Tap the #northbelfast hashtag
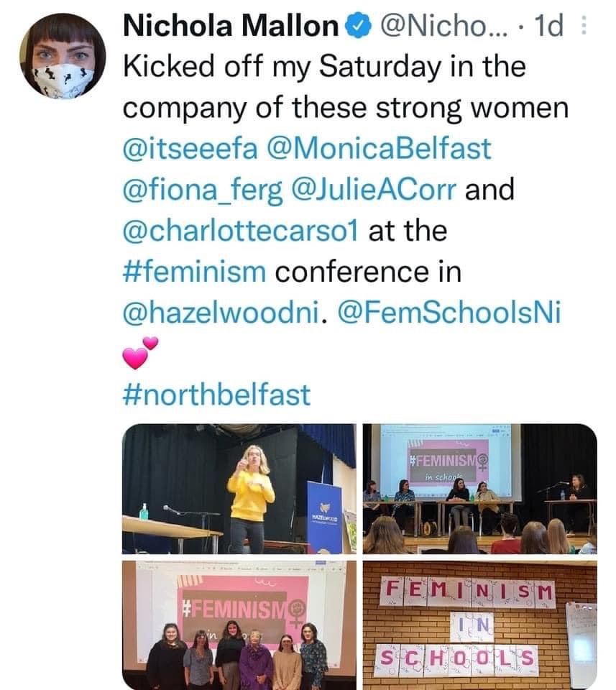The width and height of the screenshot is (616, 690). [x=217, y=395]
